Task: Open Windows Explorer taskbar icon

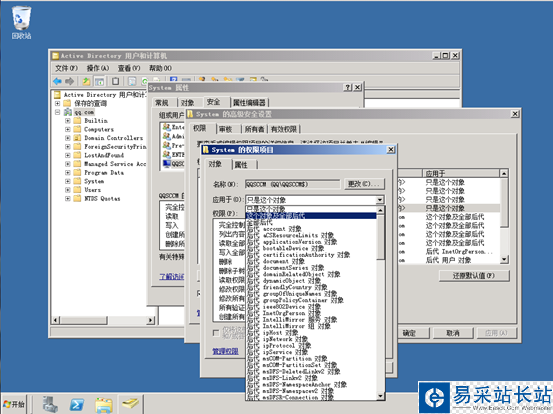Action: pos(104,404)
